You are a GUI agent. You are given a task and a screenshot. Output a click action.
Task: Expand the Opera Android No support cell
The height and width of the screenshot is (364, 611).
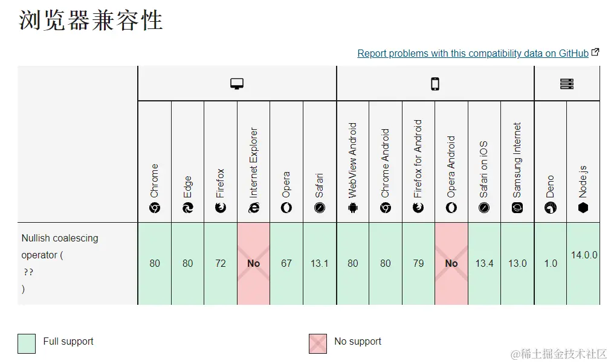[x=451, y=264]
